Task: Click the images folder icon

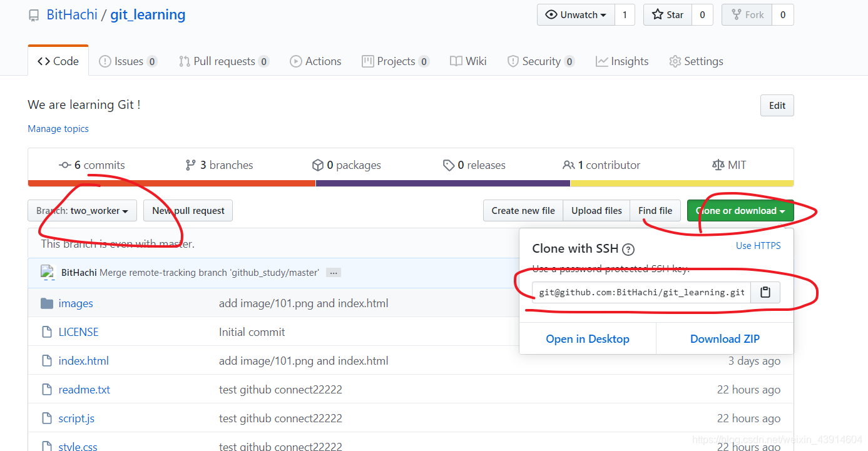Action: click(x=47, y=303)
